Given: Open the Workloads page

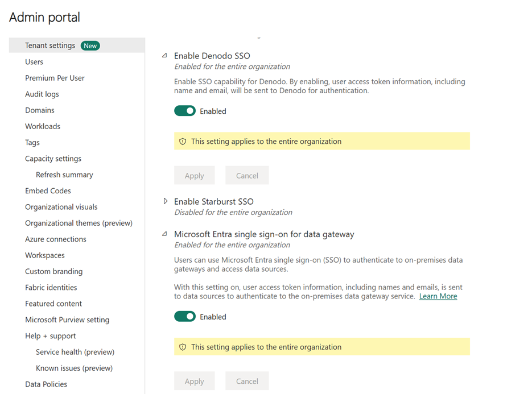Looking at the screenshot, I should pyautogui.click(x=43, y=126).
